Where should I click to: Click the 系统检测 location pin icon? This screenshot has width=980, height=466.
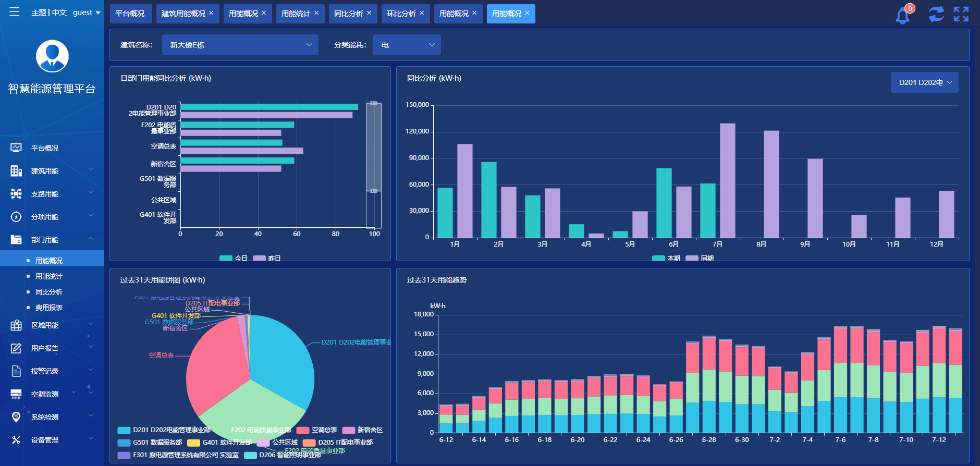tap(16, 417)
